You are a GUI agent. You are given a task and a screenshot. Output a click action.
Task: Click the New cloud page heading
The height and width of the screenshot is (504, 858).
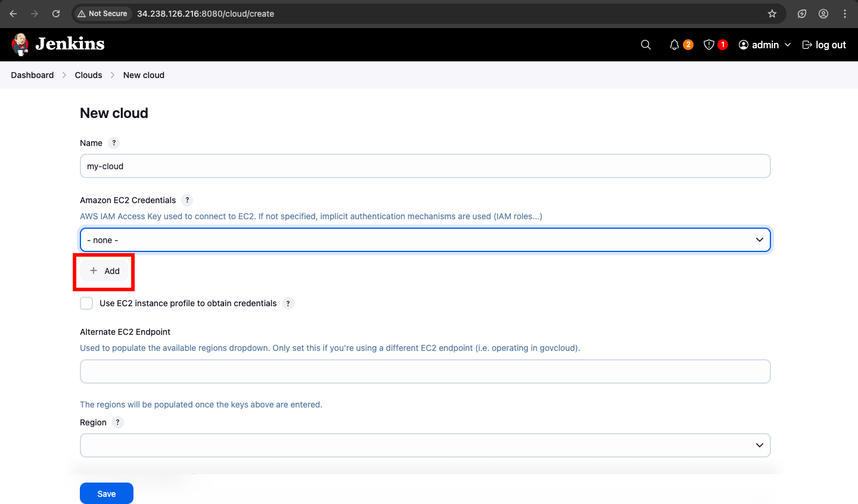point(114,113)
